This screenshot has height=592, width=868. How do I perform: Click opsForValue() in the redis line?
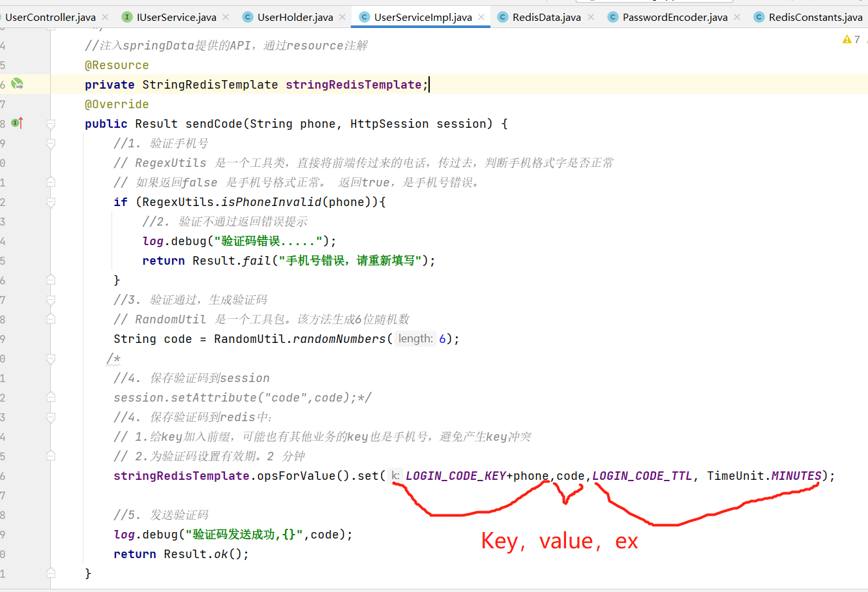pos(304,476)
